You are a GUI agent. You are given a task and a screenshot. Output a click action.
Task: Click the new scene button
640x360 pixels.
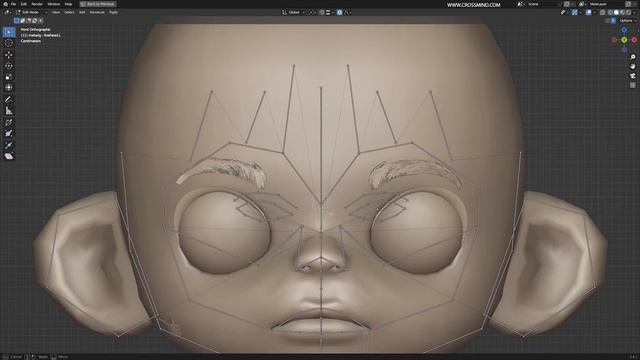point(567,4)
